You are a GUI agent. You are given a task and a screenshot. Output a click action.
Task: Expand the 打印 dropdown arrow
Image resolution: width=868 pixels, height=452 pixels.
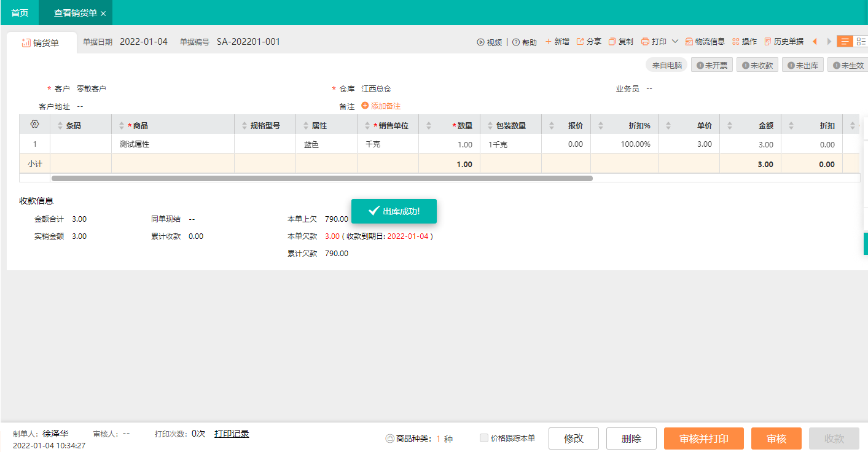(x=675, y=42)
